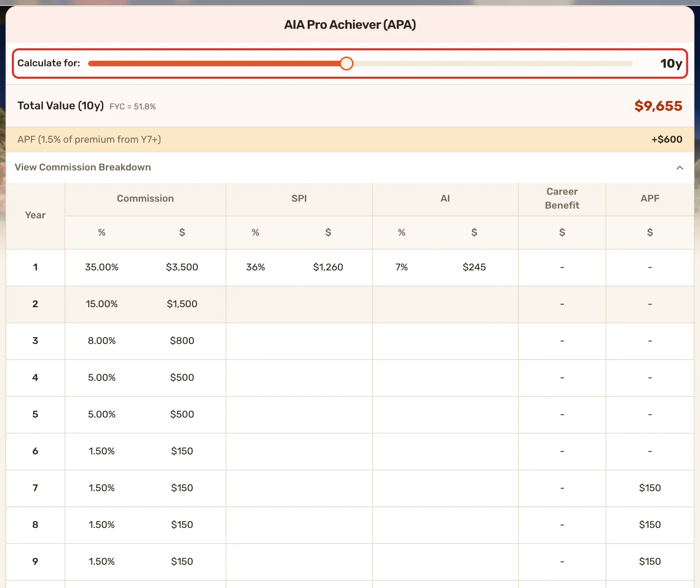Click the $1,500 commission amount
This screenshot has width=700, height=588.
click(x=182, y=304)
